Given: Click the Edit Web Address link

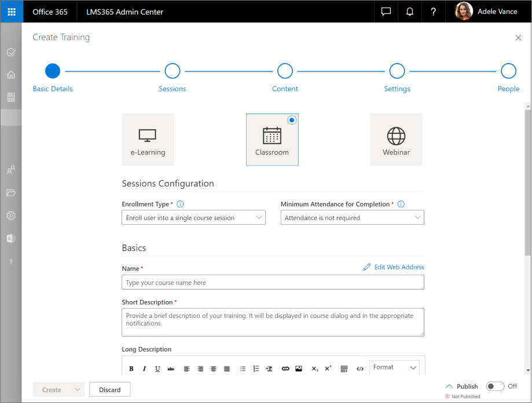Looking at the screenshot, I should pos(394,267).
